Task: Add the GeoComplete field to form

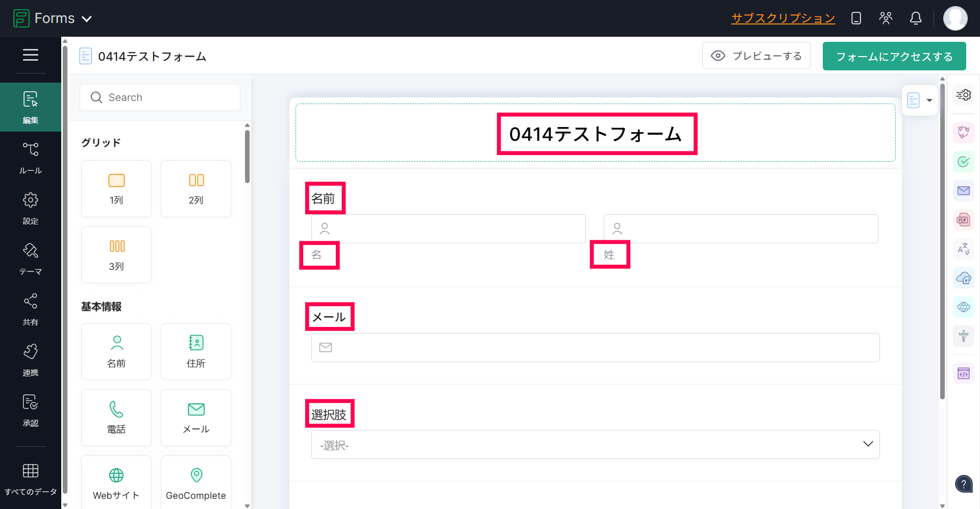Action: point(196,482)
